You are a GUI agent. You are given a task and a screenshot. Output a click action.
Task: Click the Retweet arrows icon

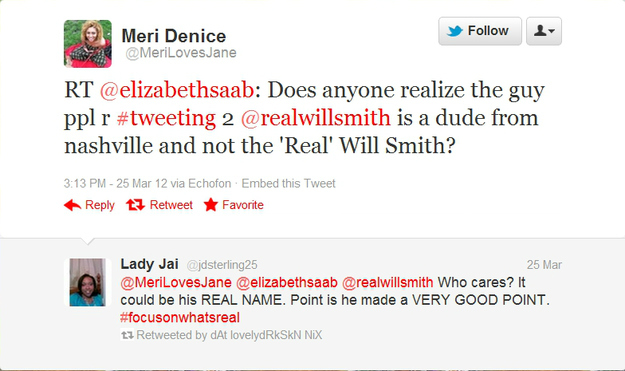pos(136,205)
